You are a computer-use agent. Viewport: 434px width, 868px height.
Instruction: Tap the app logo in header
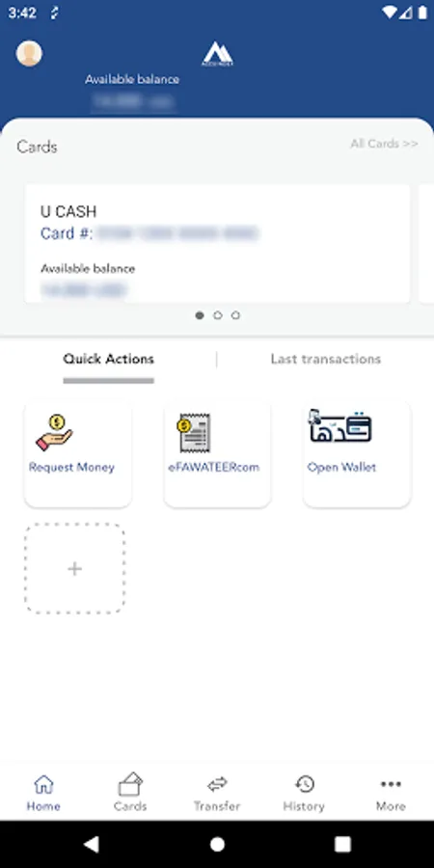pyautogui.click(x=217, y=54)
